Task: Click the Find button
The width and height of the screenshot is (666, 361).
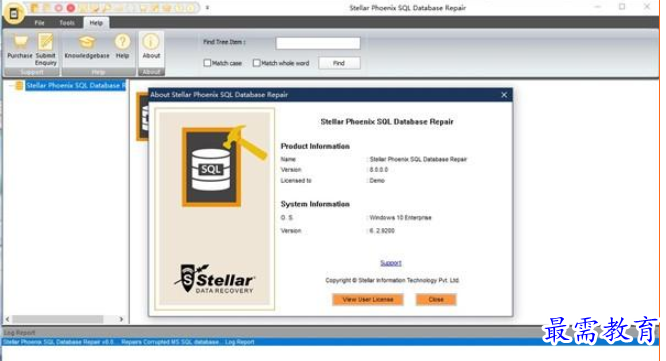Action: click(x=339, y=63)
